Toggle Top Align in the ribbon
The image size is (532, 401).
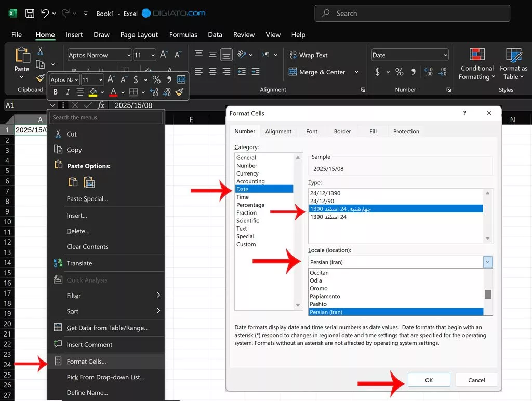[x=199, y=55]
